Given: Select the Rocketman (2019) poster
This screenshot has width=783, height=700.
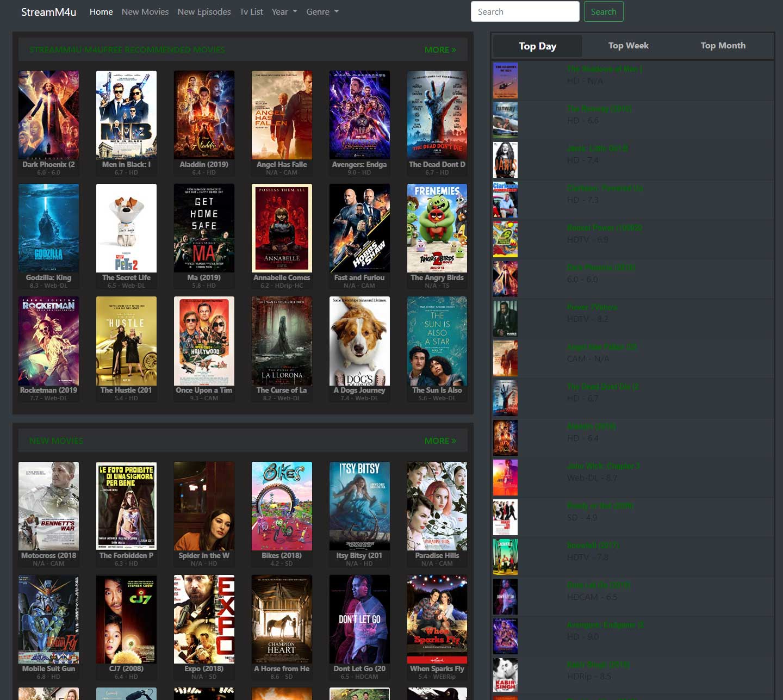Looking at the screenshot, I should pos(48,341).
